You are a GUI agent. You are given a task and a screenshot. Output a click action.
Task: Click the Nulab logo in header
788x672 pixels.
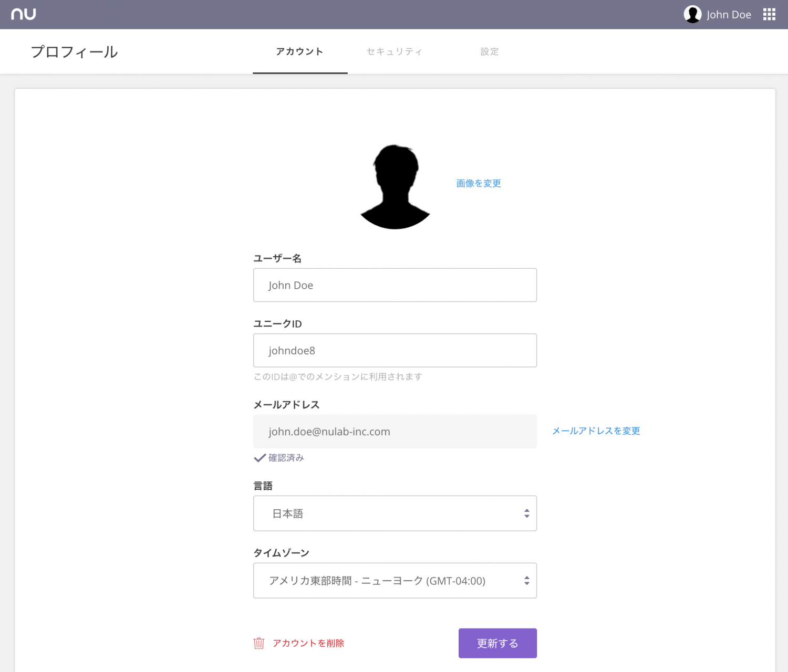24,14
